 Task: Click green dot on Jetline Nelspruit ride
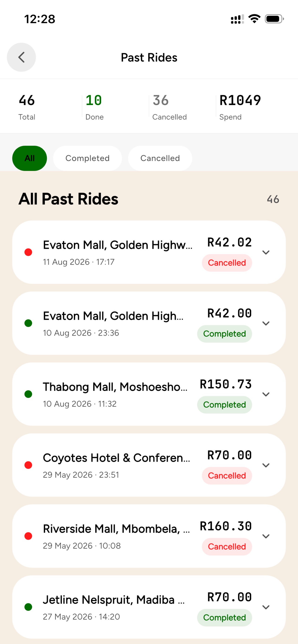click(28, 607)
